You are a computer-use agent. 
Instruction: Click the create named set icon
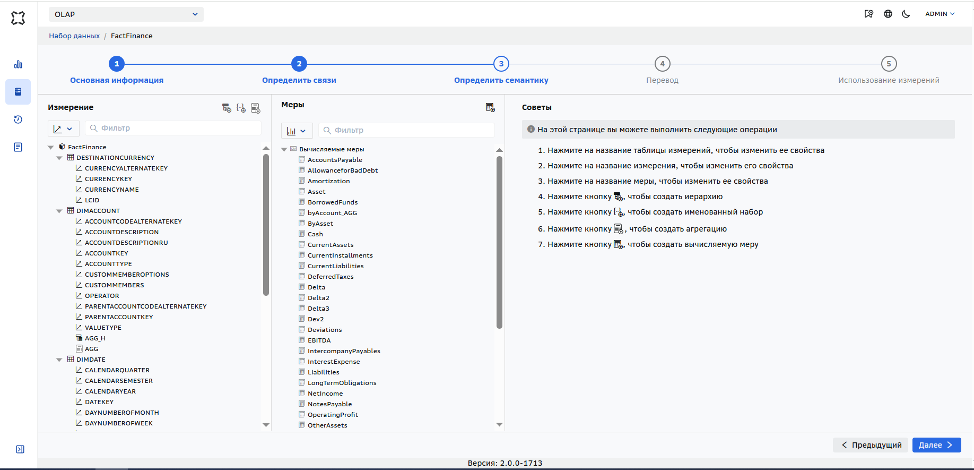[242, 108]
